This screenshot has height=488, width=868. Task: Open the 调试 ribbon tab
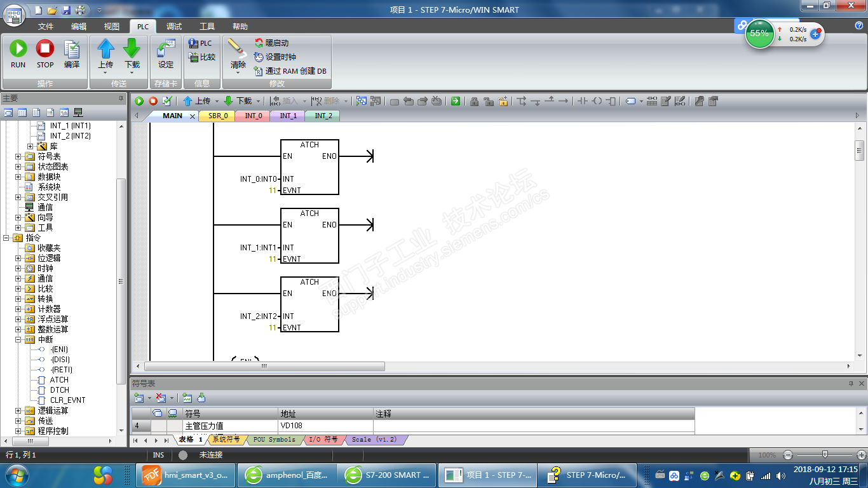[x=174, y=27]
